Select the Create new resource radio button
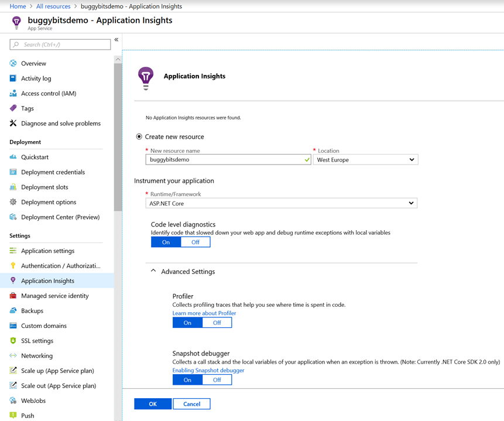This screenshot has height=421, width=504. tap(139, 136)
